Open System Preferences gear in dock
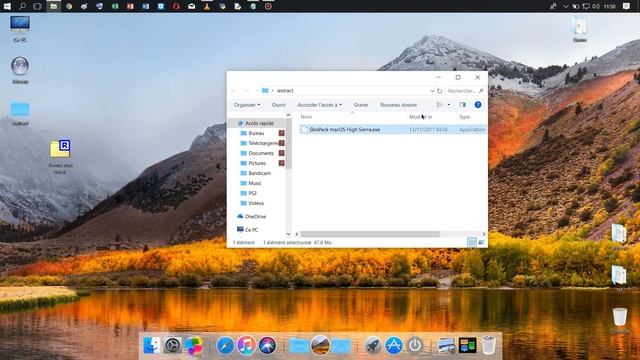The width and height of the screenshot is (640, 360). (173, 345)
